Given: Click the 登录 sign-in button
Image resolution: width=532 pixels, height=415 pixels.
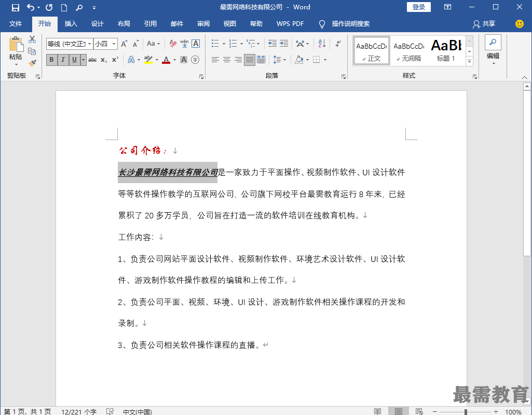Looking at the screenshot, I should click(419, 7).
